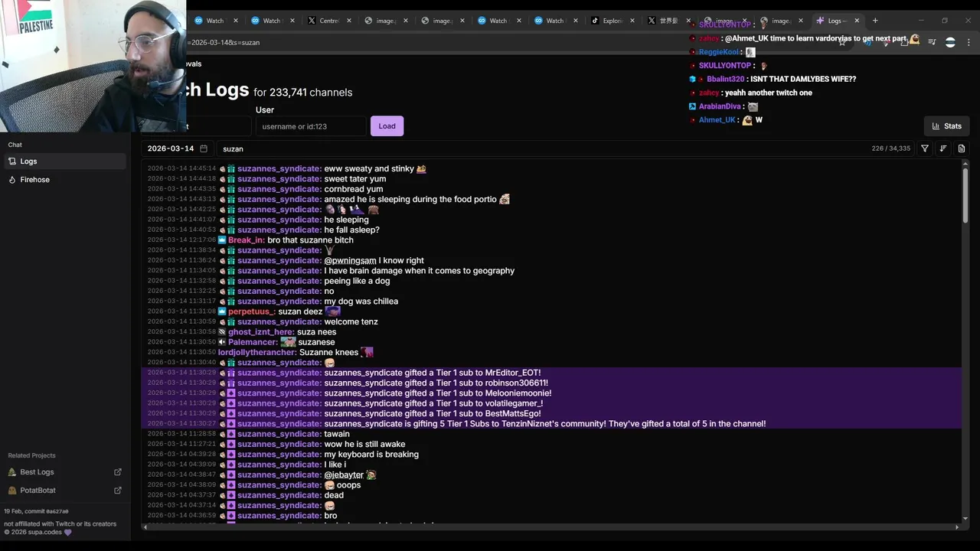Switch to the 世界 X browser tab
The height and width of the screenshot is (551, 980).
click(x=670, y=21)
